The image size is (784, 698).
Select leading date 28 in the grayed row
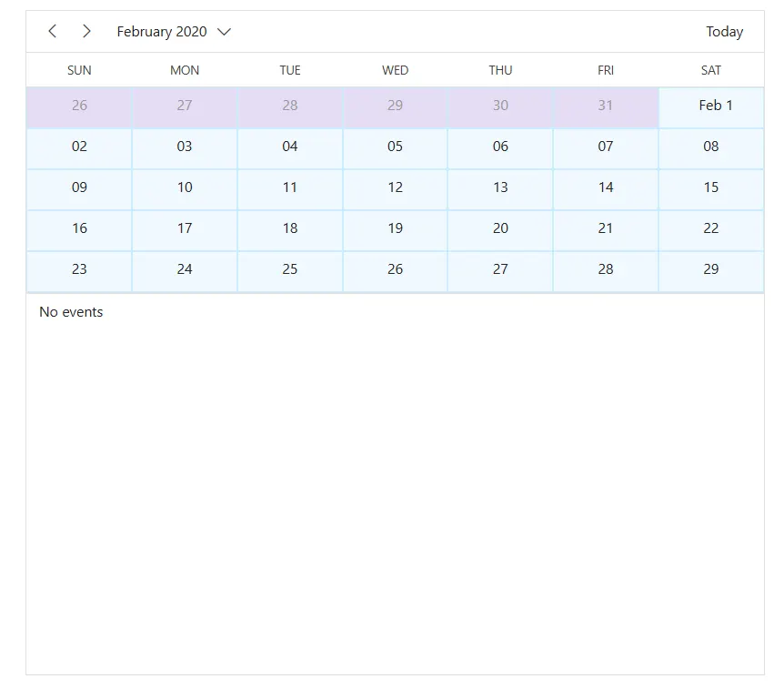click(x=290, y=107)
